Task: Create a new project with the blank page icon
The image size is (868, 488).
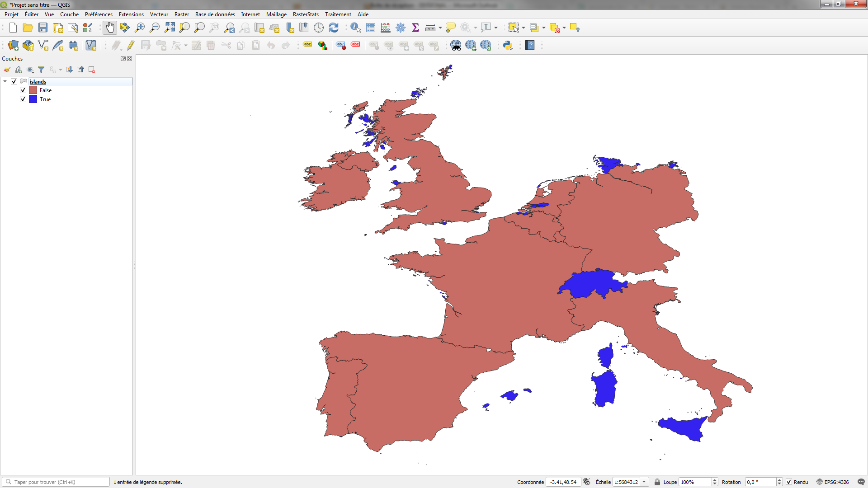Action: [13, 28]
